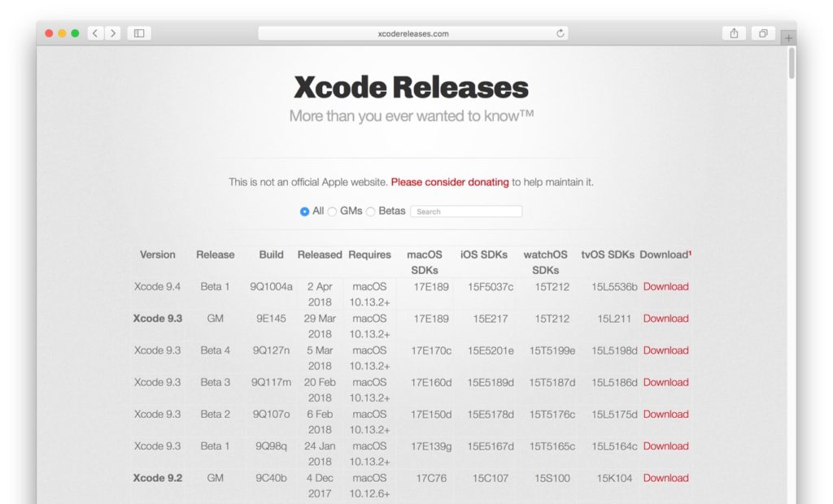833x504 pixels.
Task: Click the xcodereleases.com address bar
Action: tap(413, 33)
